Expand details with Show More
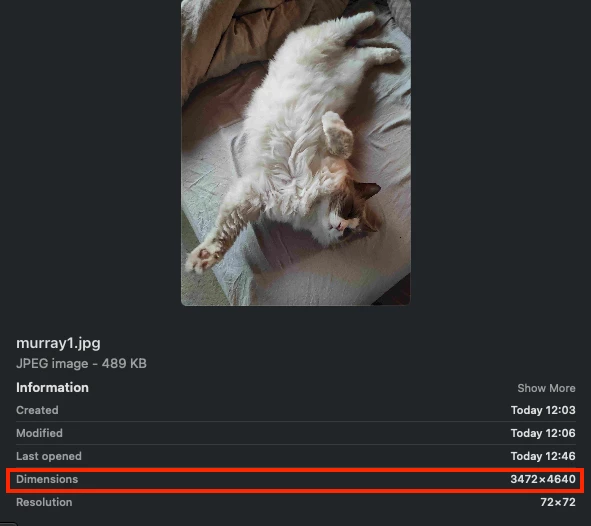The height and width of the screenshot is (526, 591). tap(546, 388)
